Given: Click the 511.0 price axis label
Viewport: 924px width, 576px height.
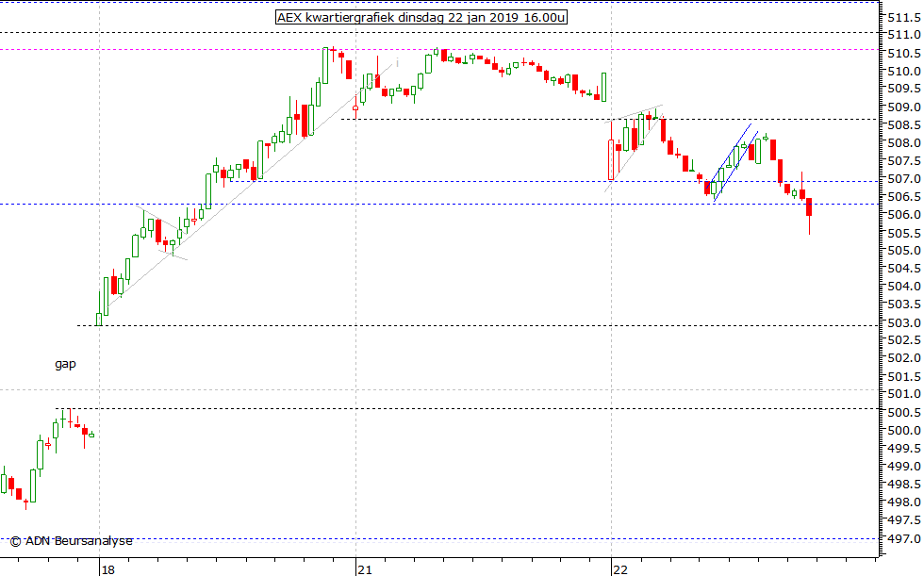Looking at the screenshot, I should pos(904,35).
